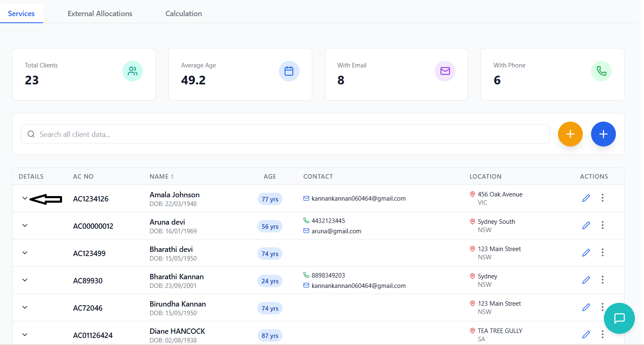Click the orange plus button
The image size is (644, 345).
[570, 134]
